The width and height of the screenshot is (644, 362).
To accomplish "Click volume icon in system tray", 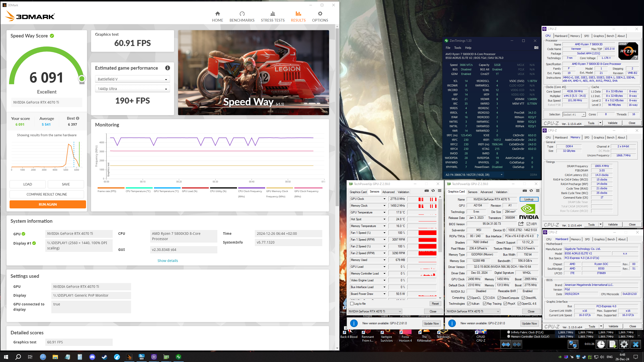I will (602, 357).
